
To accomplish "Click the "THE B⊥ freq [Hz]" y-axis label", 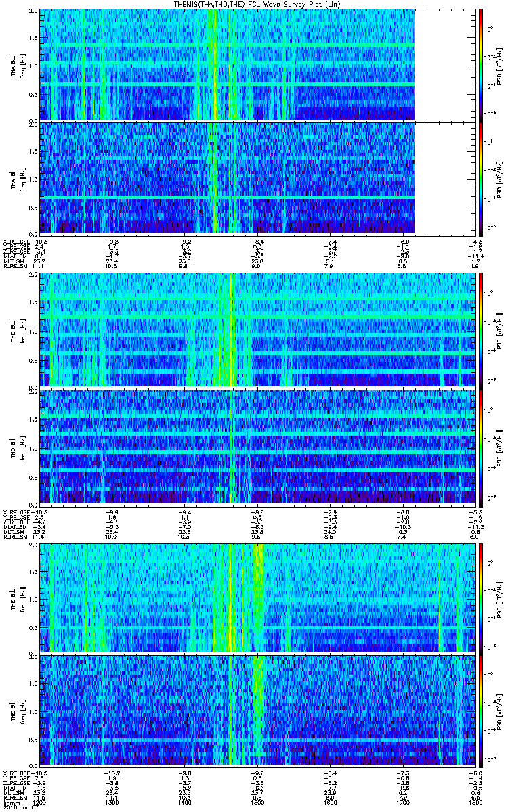I will point(17,598).
